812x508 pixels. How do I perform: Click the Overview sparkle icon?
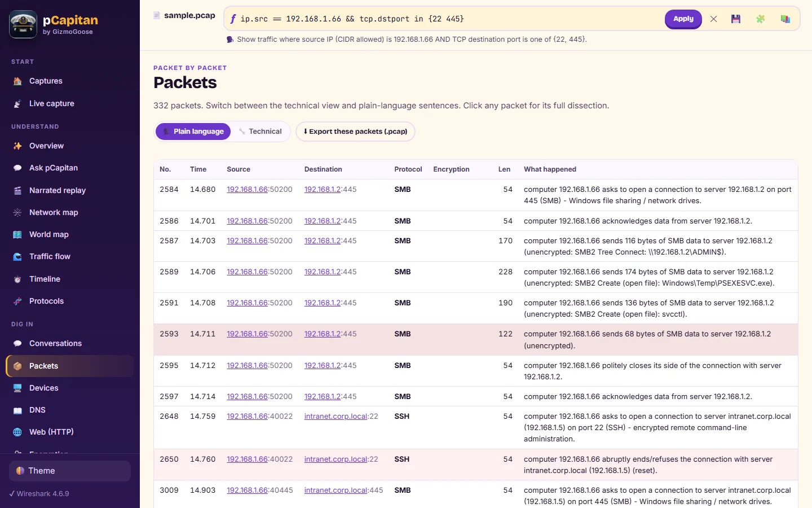(17, 146)
